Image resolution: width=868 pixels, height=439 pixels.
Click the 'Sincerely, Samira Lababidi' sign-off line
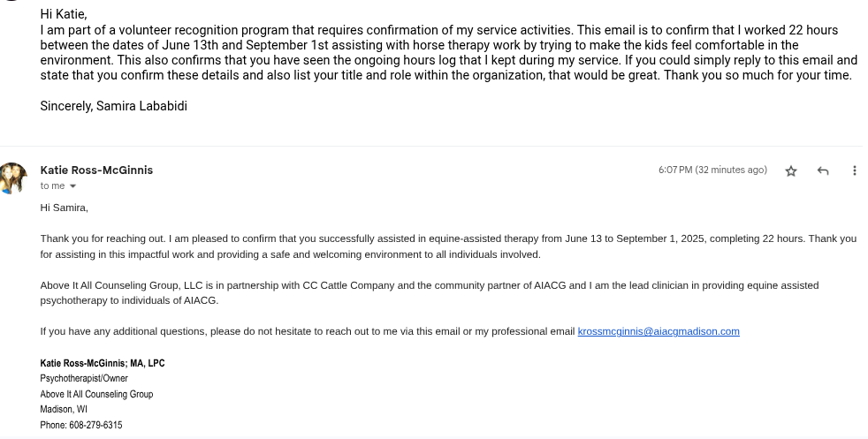[x=113, y=106]
